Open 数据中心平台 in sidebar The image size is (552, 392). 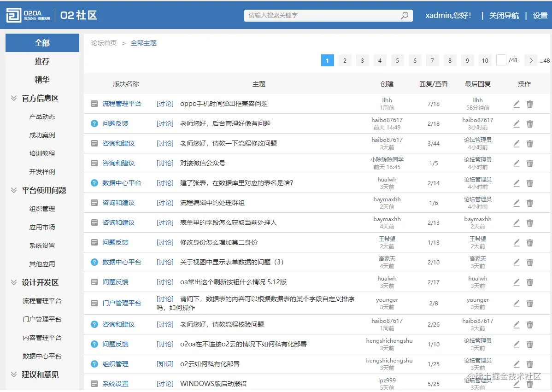42,356
